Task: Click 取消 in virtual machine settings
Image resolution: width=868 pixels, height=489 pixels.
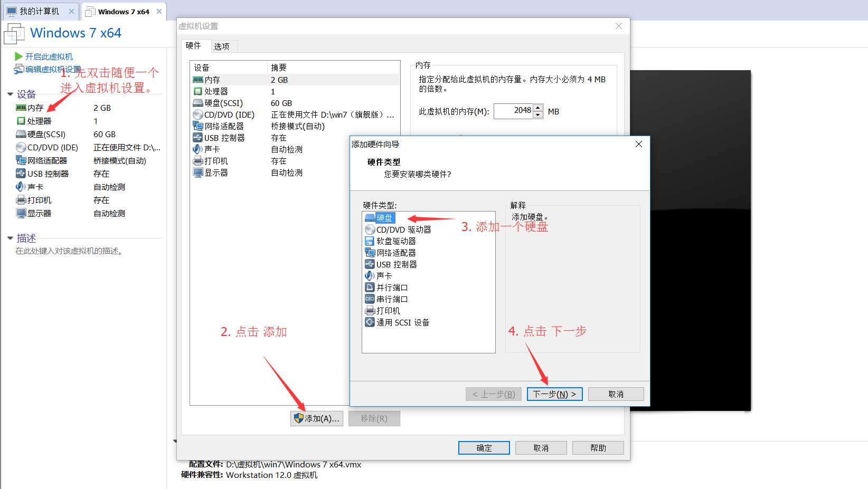Action: (541, 448)
